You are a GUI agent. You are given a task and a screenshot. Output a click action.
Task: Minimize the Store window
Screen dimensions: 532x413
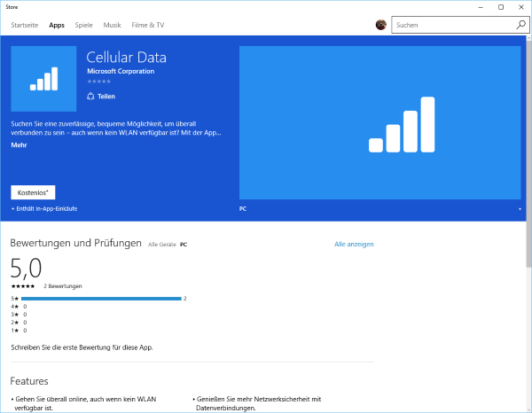(x=481, y=7)
